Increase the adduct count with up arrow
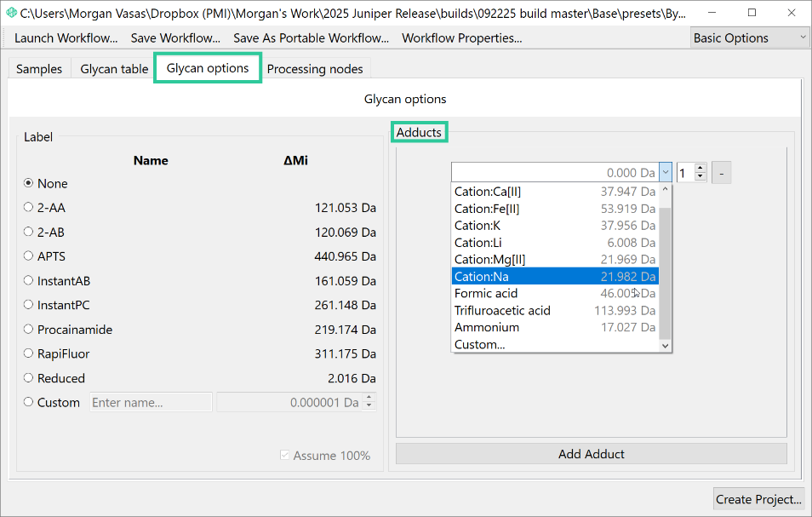The height and width of the screenshot is (517, 812). (700, 168)
